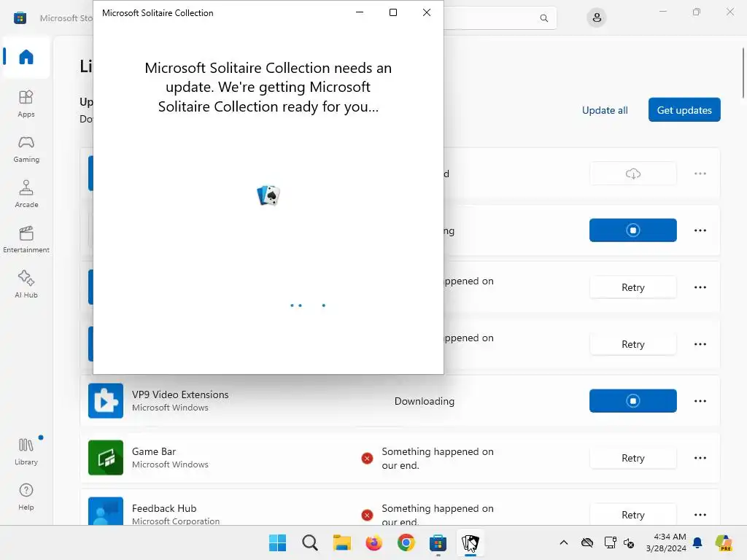
Task: Close the Microsoft Solitaire Collection window
Action: click(426, 12)
